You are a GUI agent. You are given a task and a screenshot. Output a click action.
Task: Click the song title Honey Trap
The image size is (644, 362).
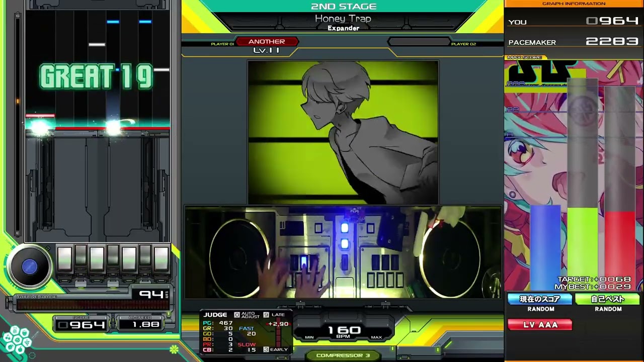click(x=343, y=19)
